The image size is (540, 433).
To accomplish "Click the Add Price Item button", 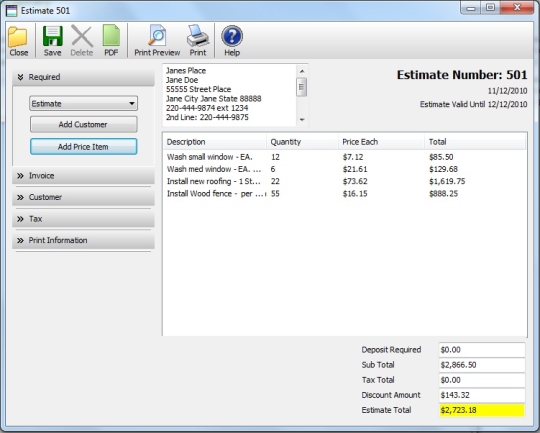I will (x=83, y=147).
